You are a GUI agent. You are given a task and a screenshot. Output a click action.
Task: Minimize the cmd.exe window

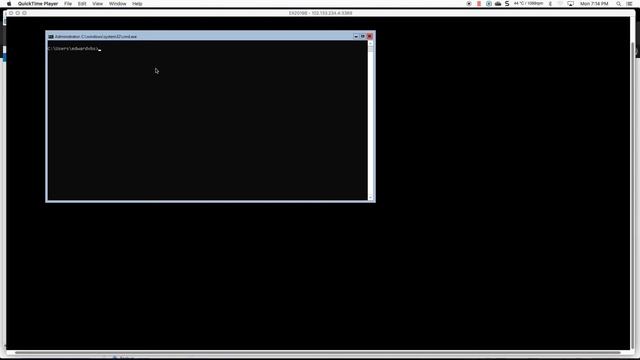[356, 36]
